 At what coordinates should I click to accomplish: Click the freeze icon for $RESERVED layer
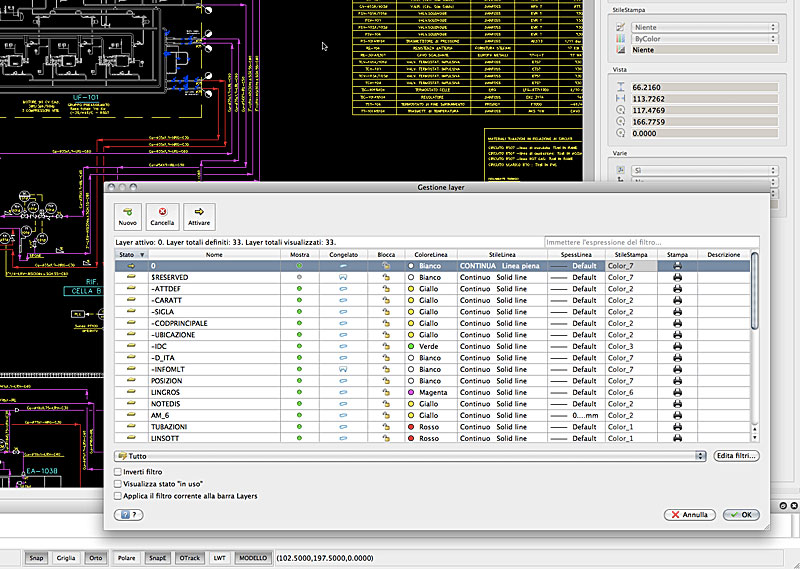(343, 278)
